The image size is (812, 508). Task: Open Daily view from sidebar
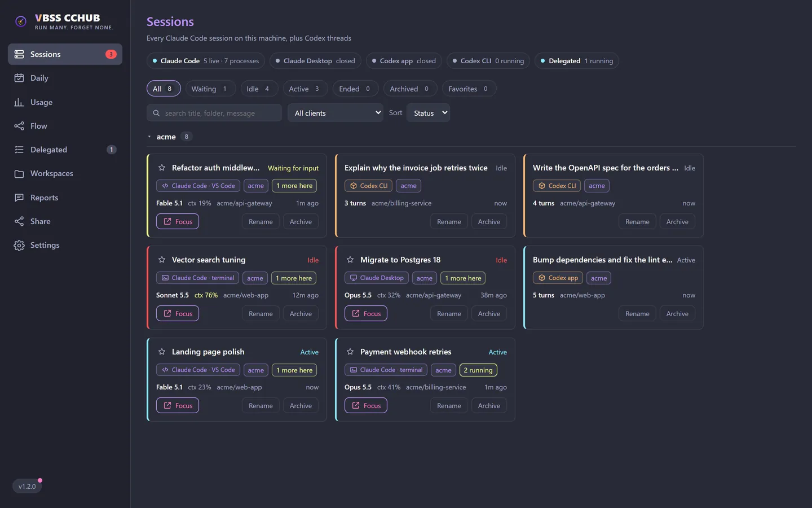65,78
